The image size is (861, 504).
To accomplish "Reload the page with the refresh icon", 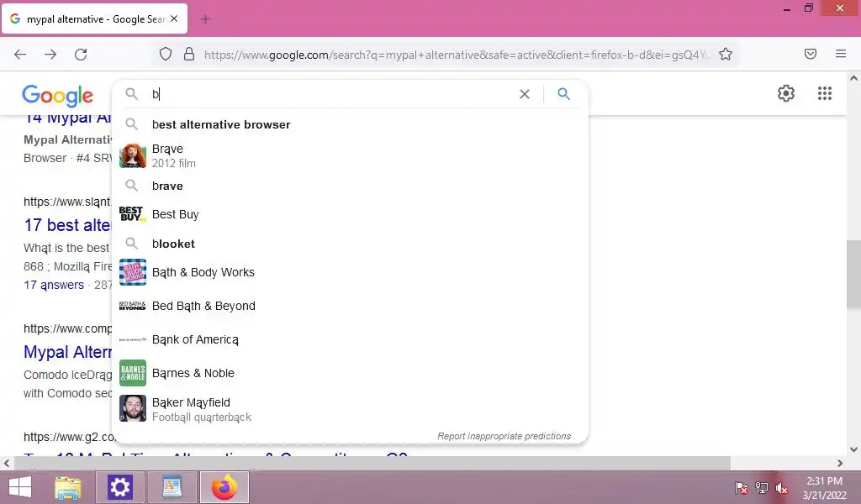I will pyautogui.click(x=81, y=55).
